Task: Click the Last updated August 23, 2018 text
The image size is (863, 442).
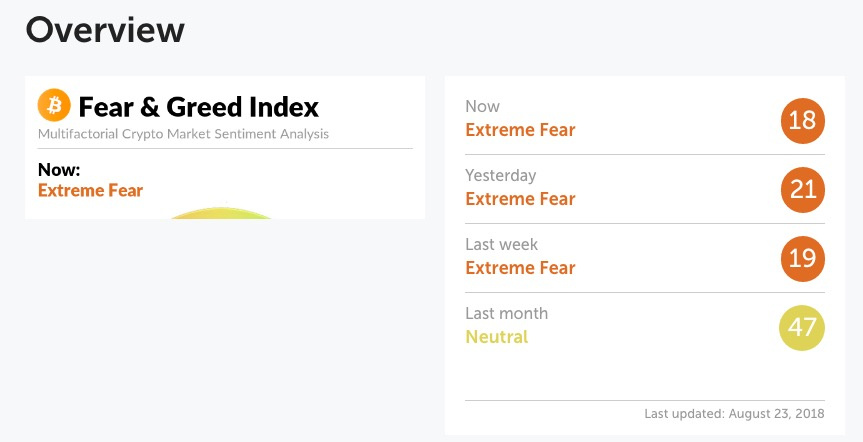Action: pos(734,413)
